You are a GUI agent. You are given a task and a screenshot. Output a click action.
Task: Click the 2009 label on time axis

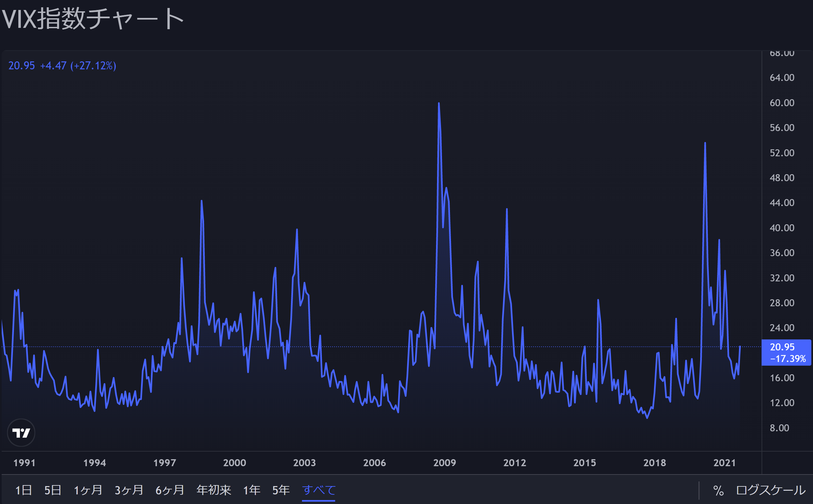coord(444,463)
